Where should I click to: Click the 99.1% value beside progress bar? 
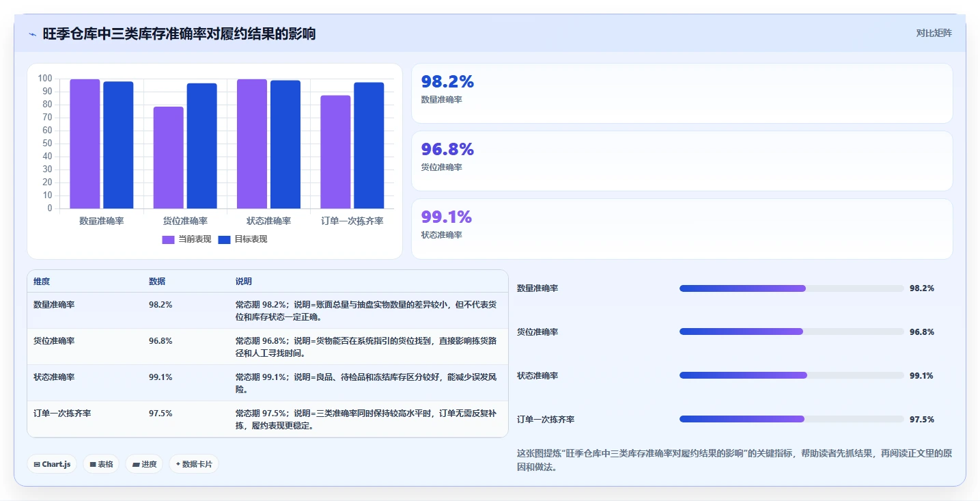pyautogui.click(x=921, y=375)
